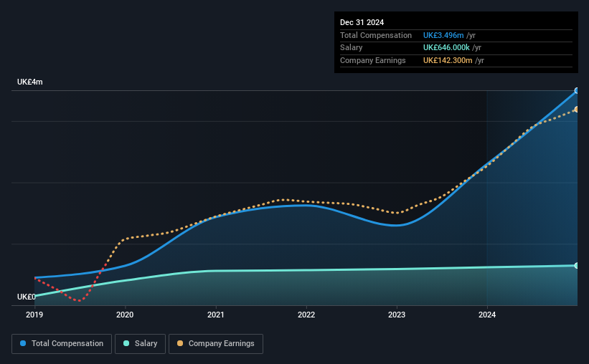589x364 pixels.
Task: Toggle the Total Compensation legend button
Action: tap(62, 344)
